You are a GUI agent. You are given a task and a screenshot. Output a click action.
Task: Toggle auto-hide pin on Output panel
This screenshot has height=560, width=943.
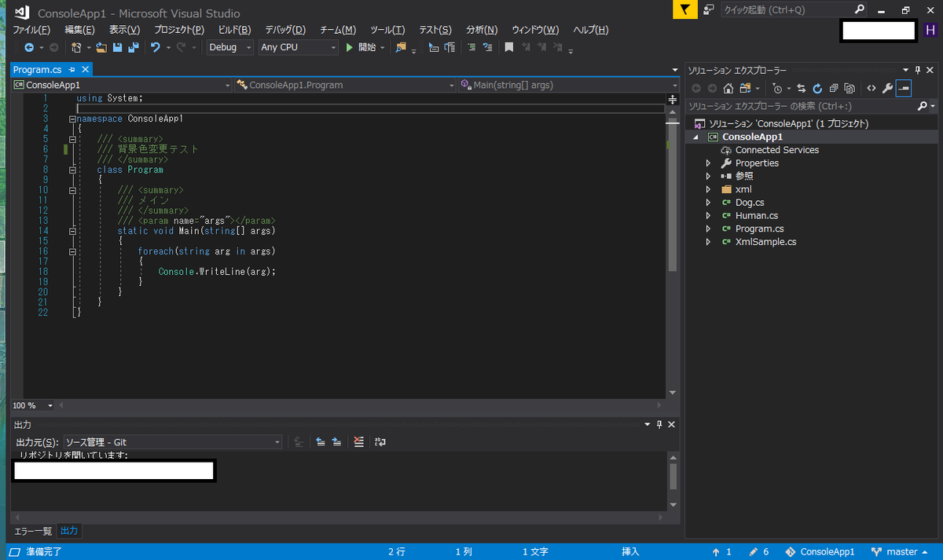[x=659, y=424]
